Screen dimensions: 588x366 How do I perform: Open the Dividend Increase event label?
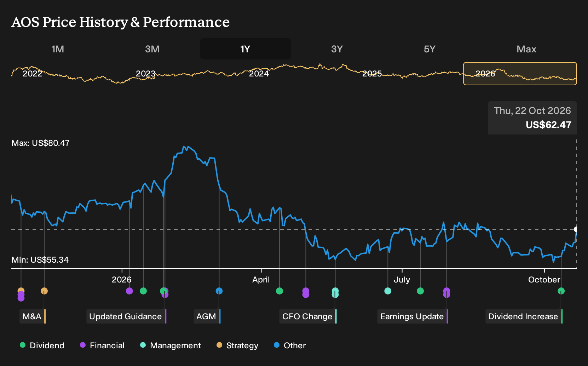(524, 316)
